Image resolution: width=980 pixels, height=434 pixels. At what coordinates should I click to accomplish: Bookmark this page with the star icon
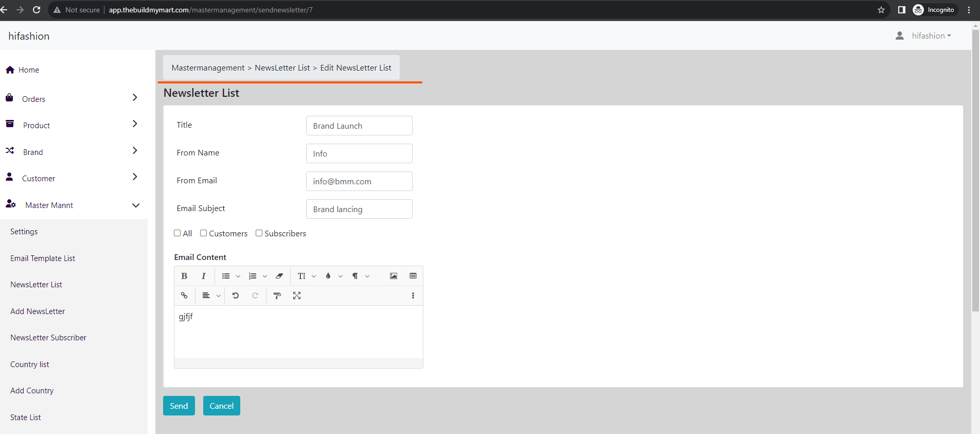click(x=881, y=10)
